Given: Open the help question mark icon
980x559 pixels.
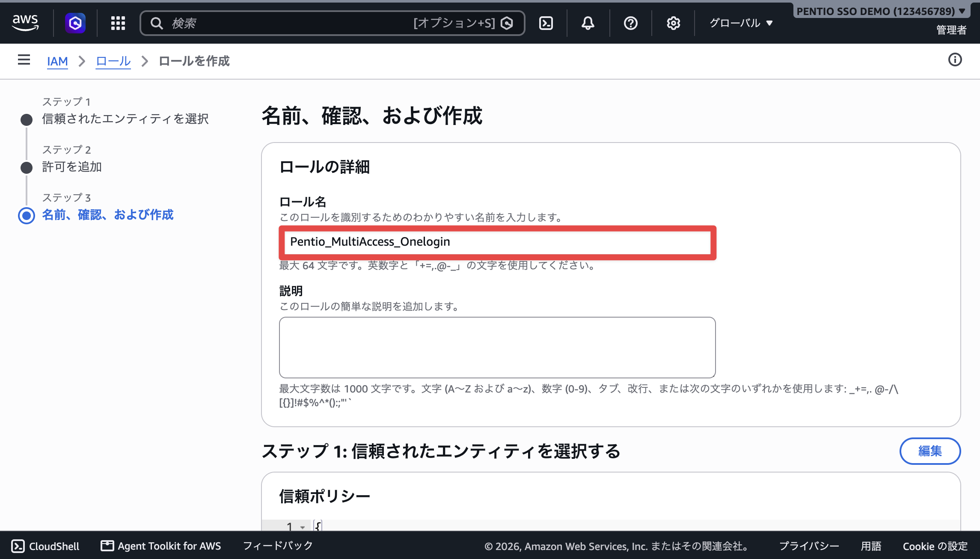Looking at the screenshot, I should [631, 23].
